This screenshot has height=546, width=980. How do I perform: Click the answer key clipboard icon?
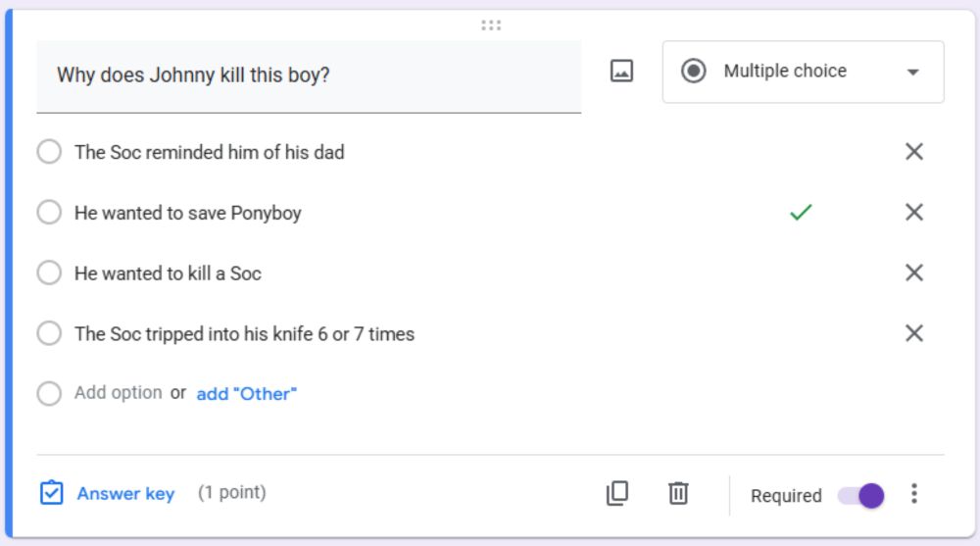(x=52, y=493)
